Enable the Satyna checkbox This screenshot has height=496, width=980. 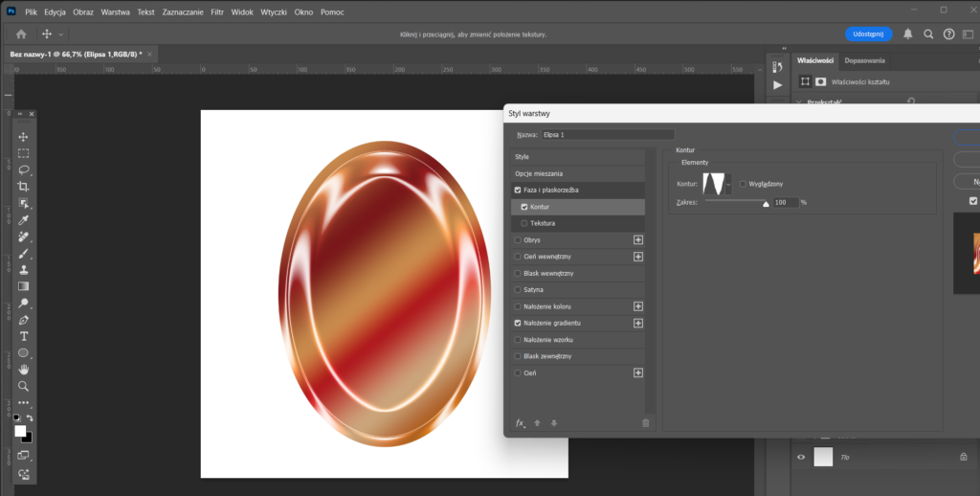click(x=518, y=290)
